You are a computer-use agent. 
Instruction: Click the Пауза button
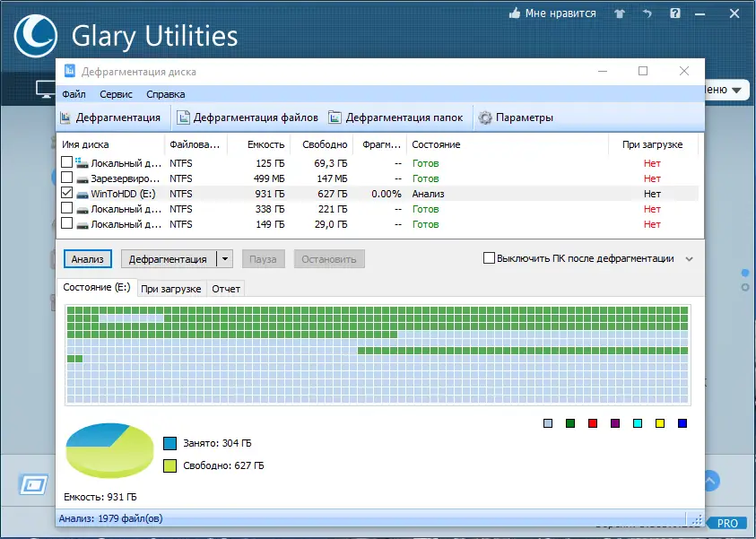tap(263, 259)
